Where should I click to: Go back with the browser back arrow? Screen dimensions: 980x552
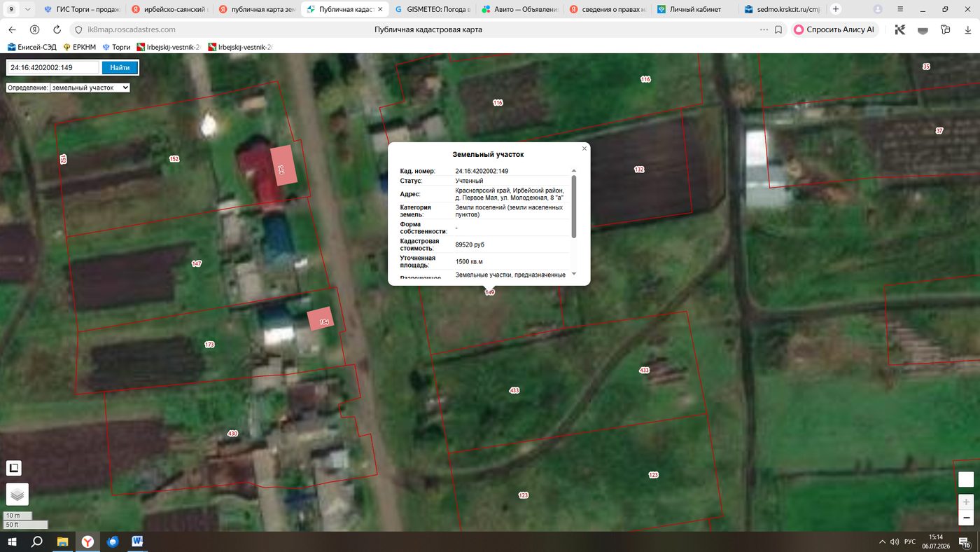[12, 29]
